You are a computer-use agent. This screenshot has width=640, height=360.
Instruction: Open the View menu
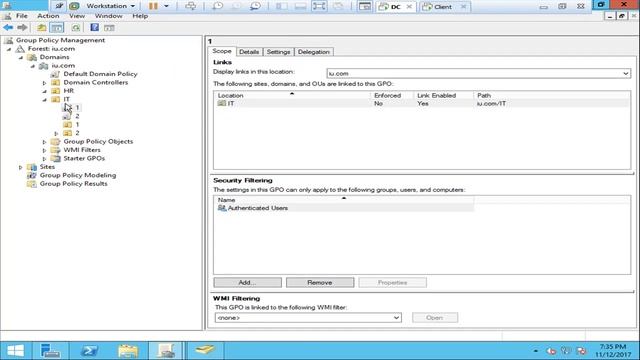point(77,16)
